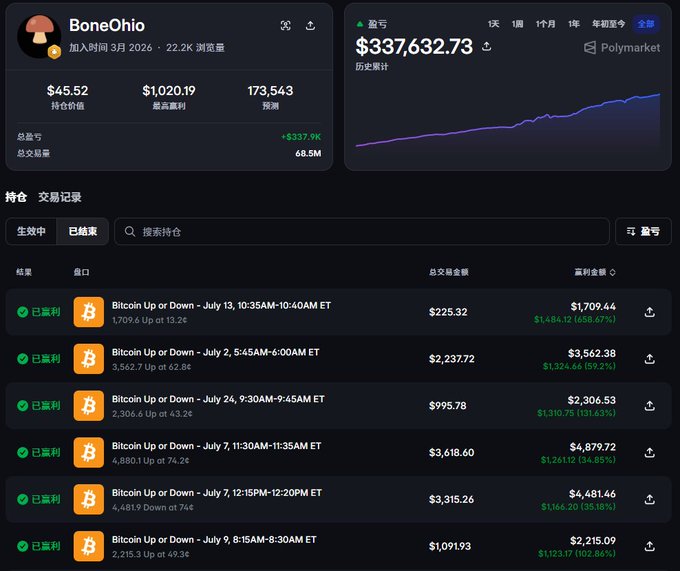
Task: Click the Bitcoin icon for July 24 market
Action: click(88, 405)
